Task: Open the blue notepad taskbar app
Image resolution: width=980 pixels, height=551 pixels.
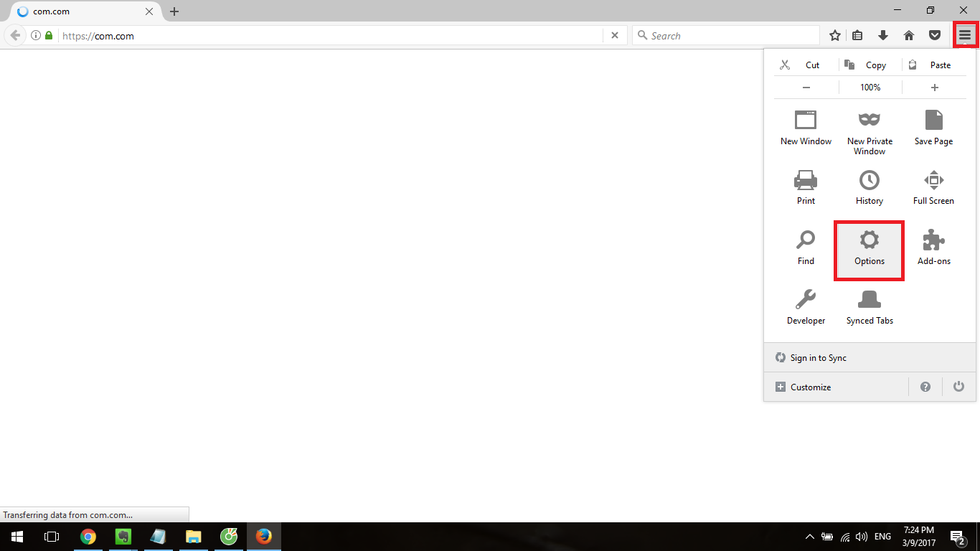Action: [158, 537]
